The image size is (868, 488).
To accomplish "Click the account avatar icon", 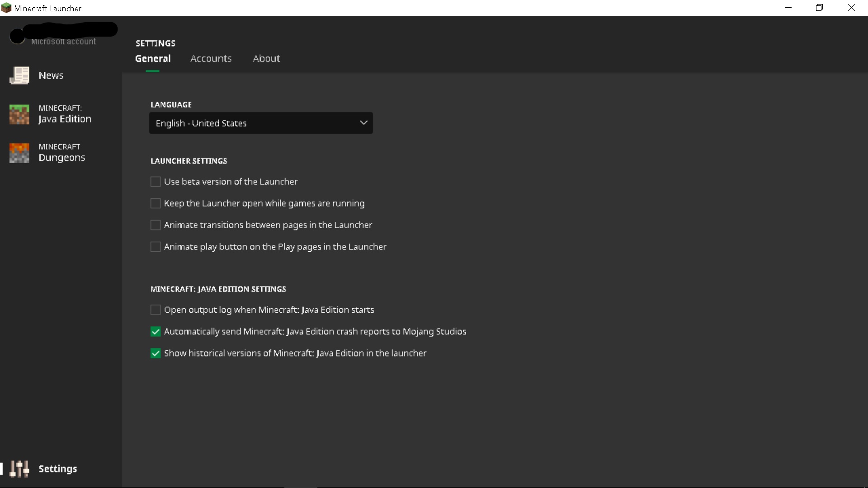I will pos(17,36).
